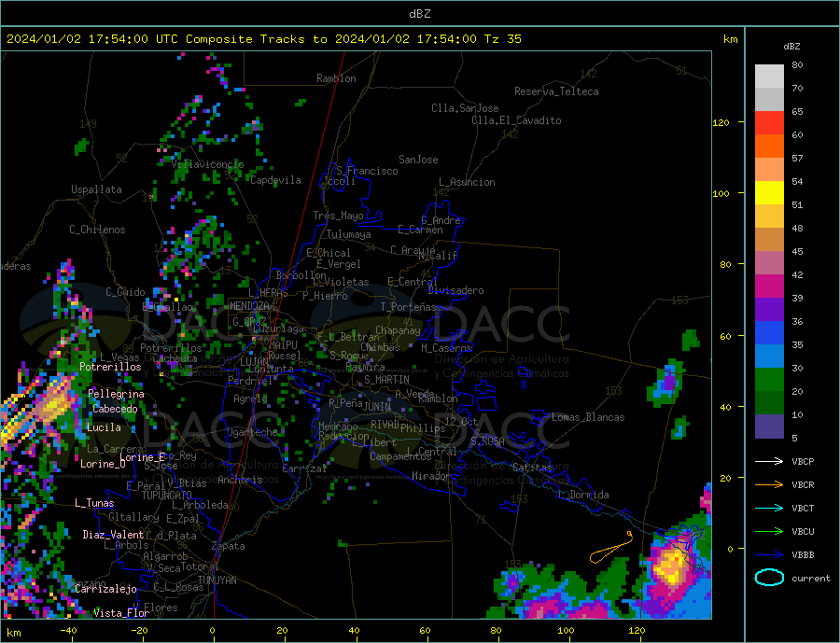Select the 5 dBZ dark purple swatch
Viewport: 840px width, 643px height.
pos(769,426)
